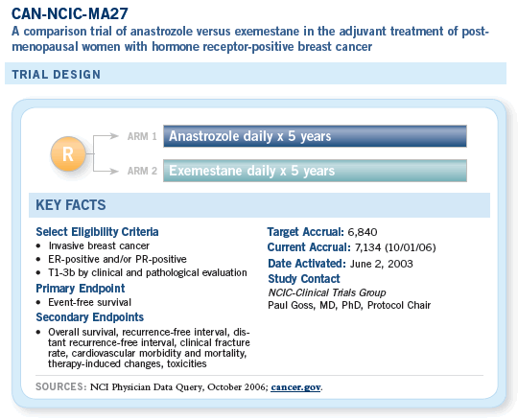The height and width of the screenshot is (420, 518).
Task: Click the Primary Endpoint heading
Action: click(x=81, y=289)
